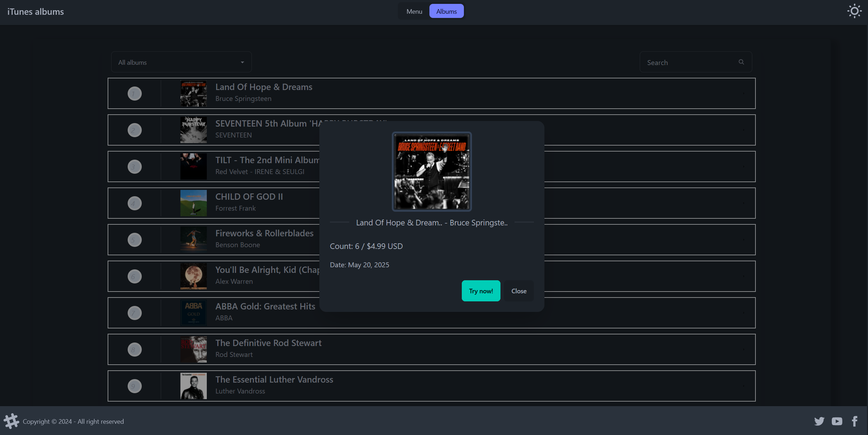Click the TILT mini album cover thumbnail
Viewport: 868px width, 435px height.
click(x=193, y=167)
